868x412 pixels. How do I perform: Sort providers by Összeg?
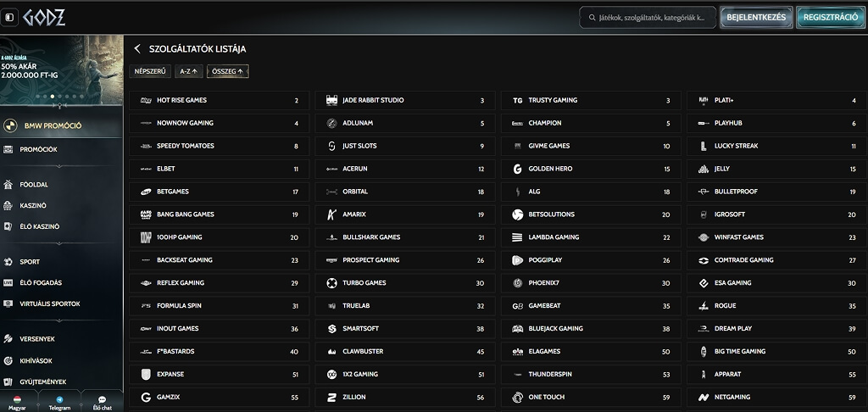tap(227, 71)
